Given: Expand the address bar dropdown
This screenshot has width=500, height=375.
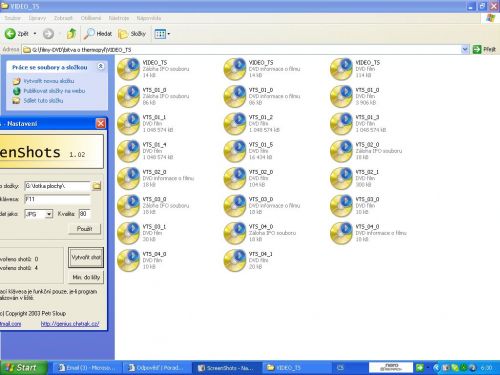Looking at the screenshot, I should coord(465,50).
